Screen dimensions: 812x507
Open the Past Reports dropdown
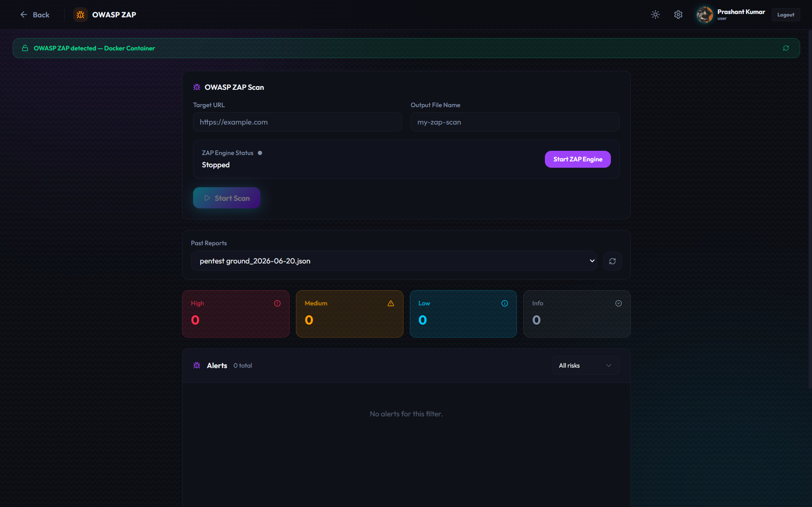393,261
